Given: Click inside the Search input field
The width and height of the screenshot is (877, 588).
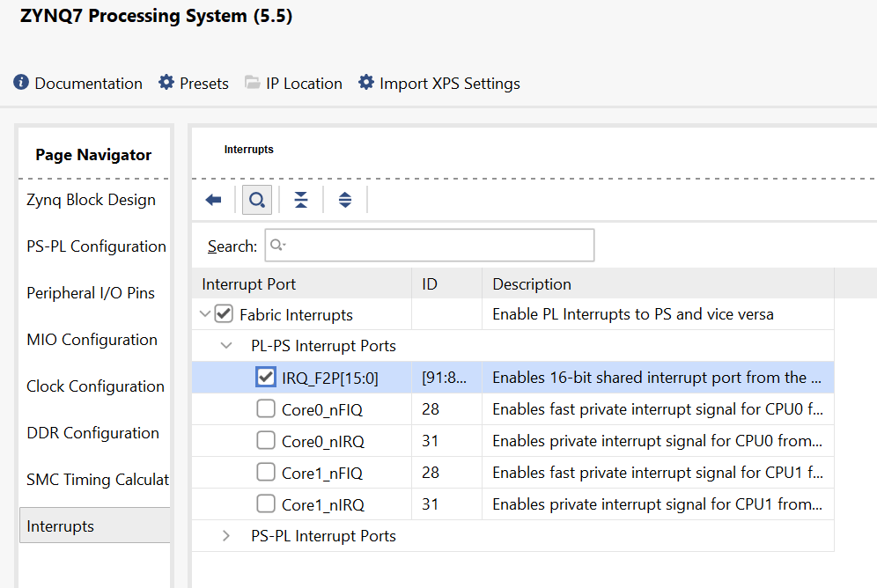Looking at the screenshot, I should click(x=430, y=245).
